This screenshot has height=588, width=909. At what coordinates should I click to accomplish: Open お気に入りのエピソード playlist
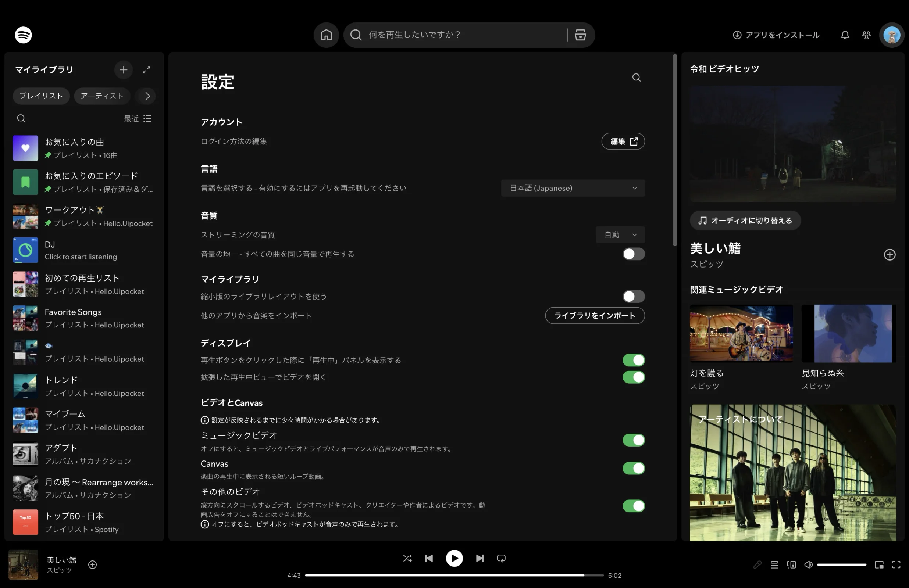pos(84,182)
